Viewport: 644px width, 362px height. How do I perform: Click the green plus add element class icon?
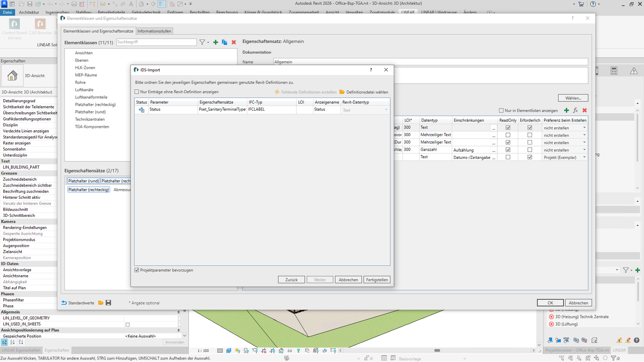click(216, 42)
